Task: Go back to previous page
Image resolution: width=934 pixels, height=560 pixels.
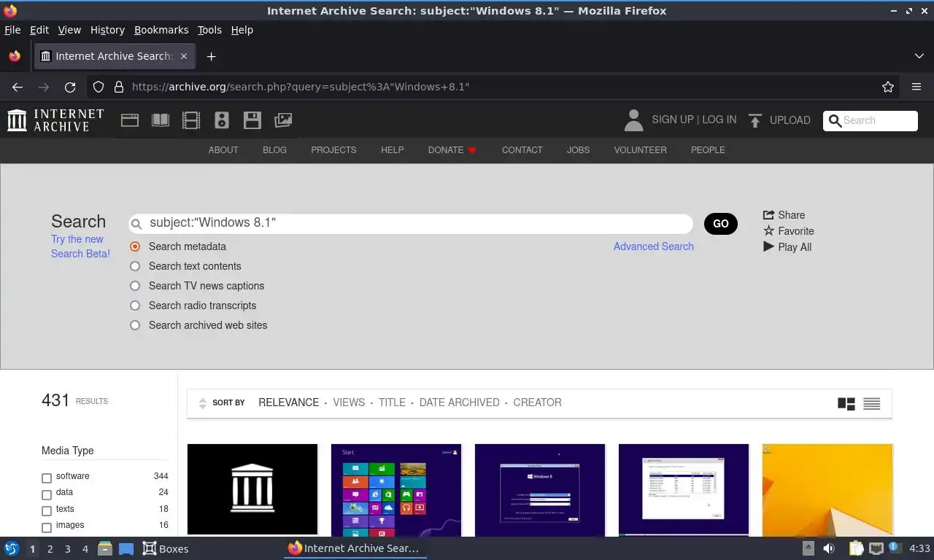Action: click(18, 87)
